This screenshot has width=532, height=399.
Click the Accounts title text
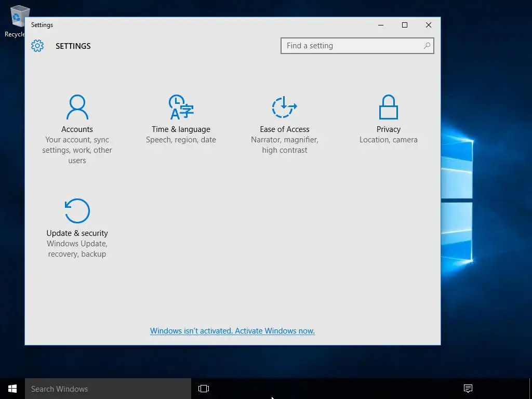coord(77,129)
